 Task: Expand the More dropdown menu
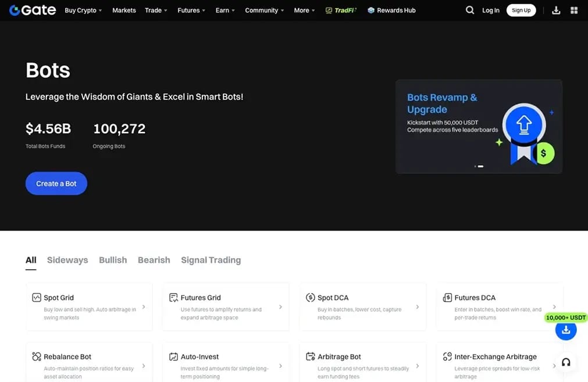pyautogui.click(x=304, y=10)
